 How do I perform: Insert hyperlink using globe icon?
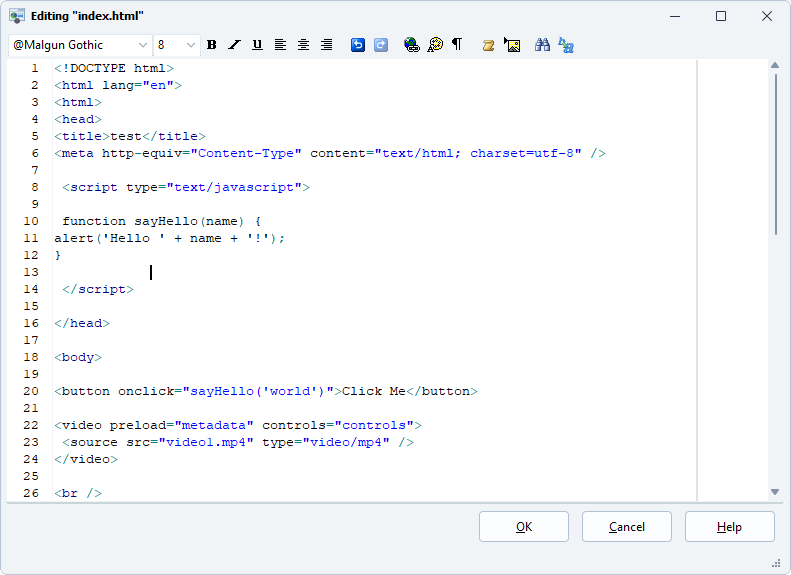coord(411,45)
